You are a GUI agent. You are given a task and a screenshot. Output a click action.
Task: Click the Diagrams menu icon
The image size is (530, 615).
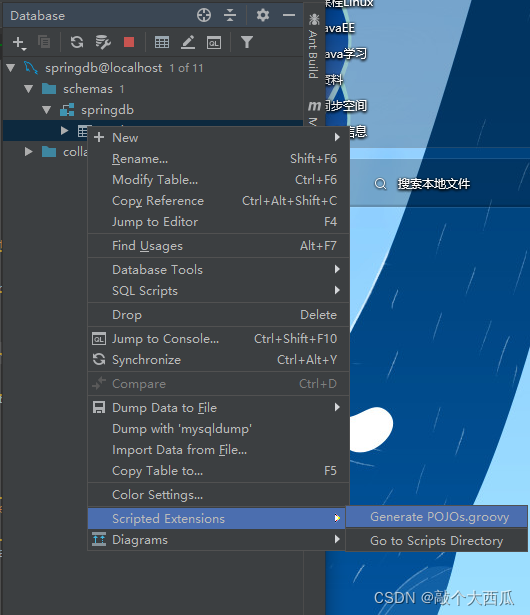99,539
